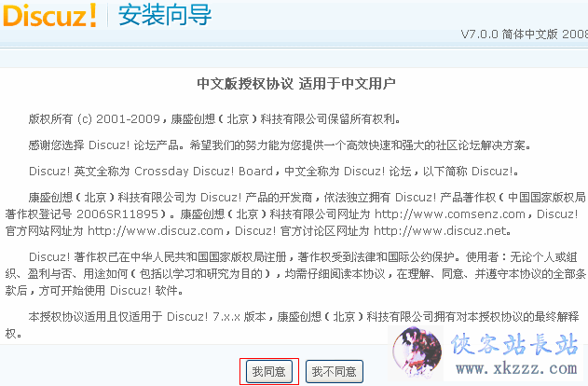Click the Discuz! 7.x.x 版本 text
Screen dimensions: 588x386
coord(216,317)
